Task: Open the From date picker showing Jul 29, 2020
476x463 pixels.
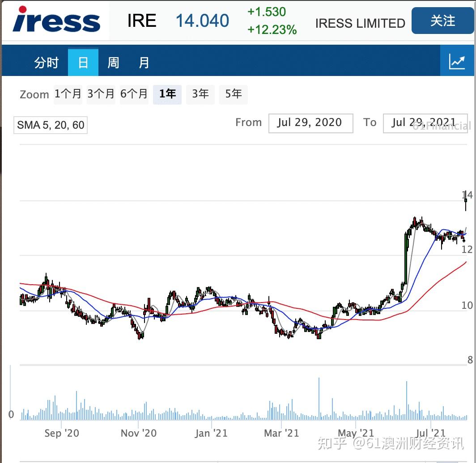Action: tap(310, 123)
